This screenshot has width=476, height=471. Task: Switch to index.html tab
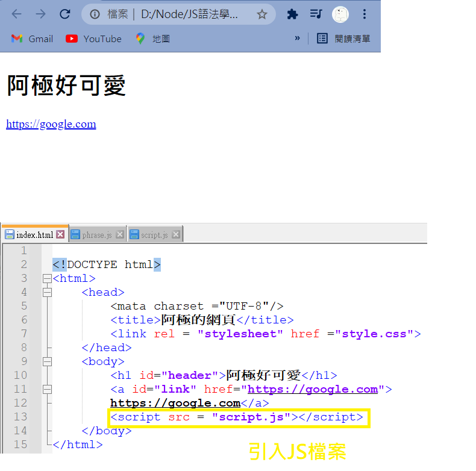click(x=35, y=234)
